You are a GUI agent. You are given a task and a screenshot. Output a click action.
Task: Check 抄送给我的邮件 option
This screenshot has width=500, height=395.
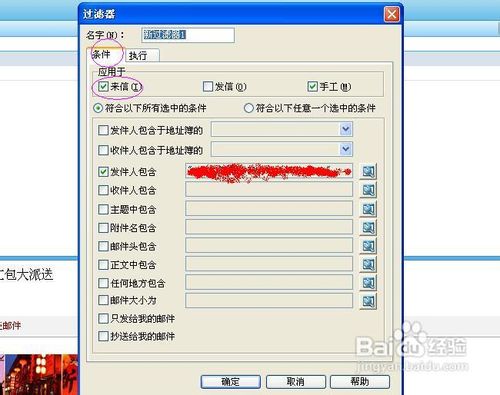pyautogui.click(x=103, y=336)
